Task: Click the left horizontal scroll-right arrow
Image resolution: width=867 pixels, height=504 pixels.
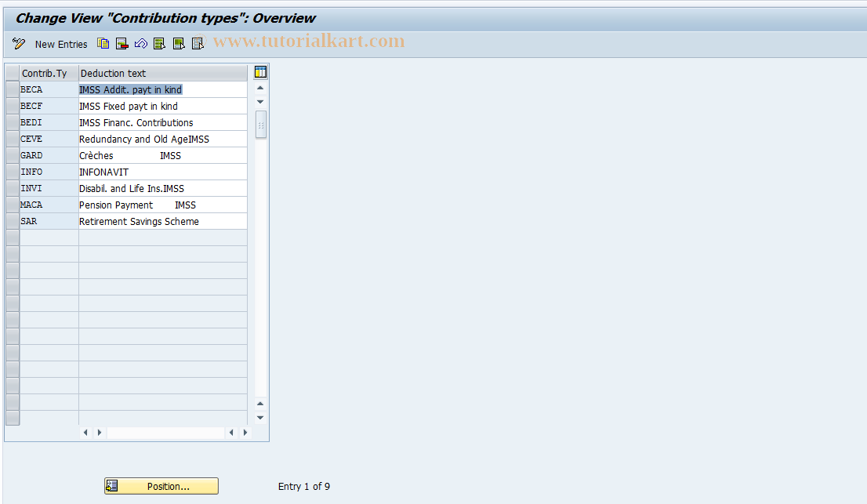Action: click(100, 433)
